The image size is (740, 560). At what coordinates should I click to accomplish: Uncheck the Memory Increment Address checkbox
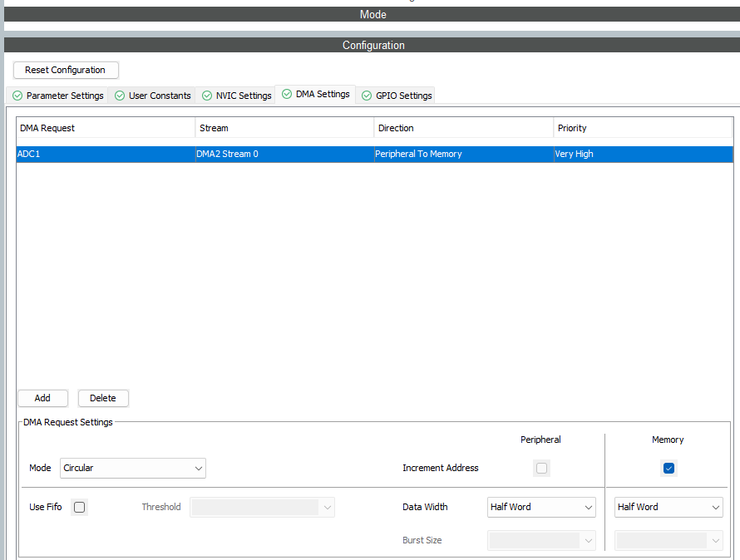coord(668,468)
